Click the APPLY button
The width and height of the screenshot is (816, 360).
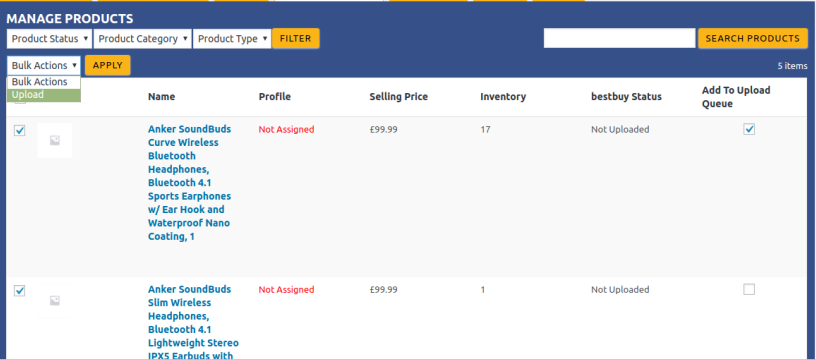coord(108,66)
